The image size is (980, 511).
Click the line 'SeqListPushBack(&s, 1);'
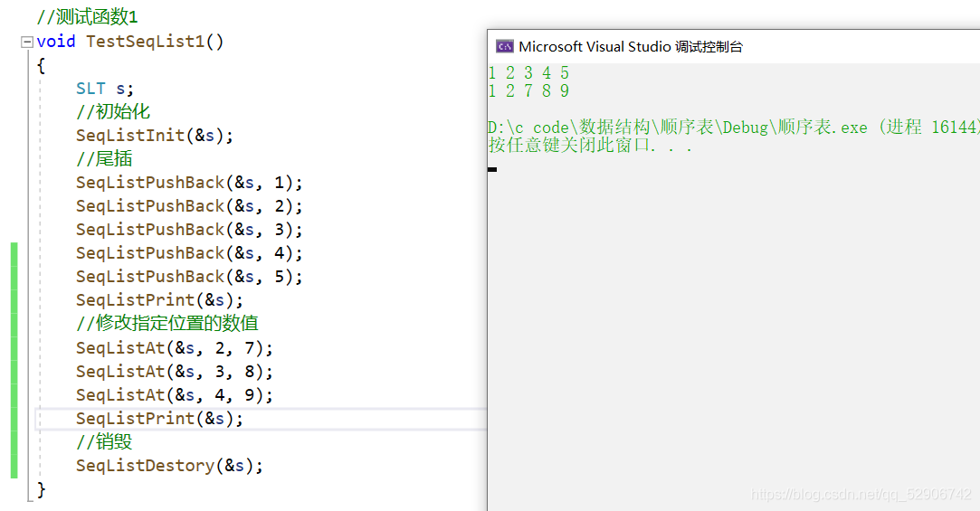[x=189, y=183]
